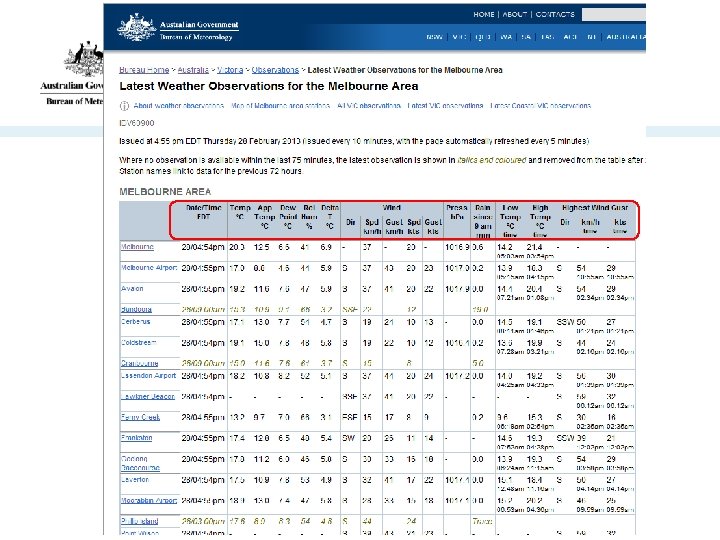The image size is (720, 540).
Task: Open Latest VIC observations link
Action: tap(445, 106)
